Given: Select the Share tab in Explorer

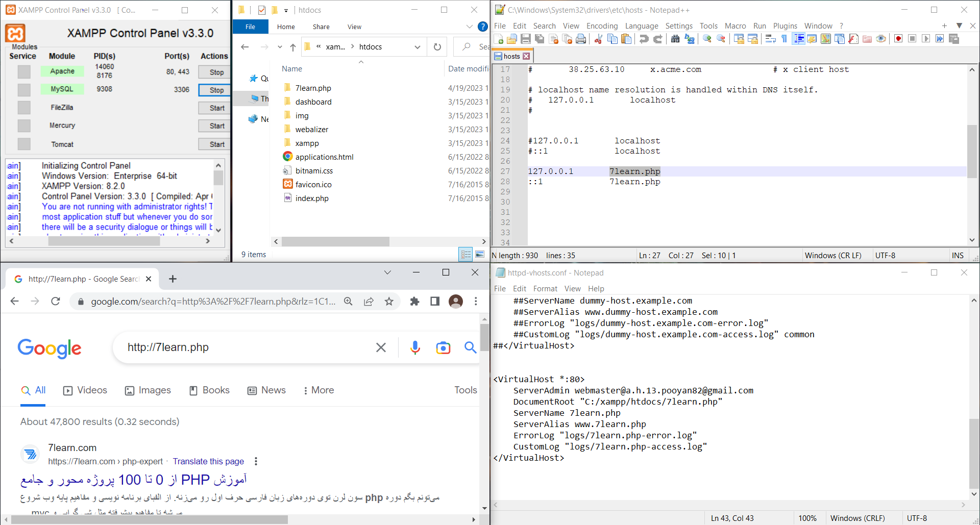Looking at the screenshot, I should tap(321, 27).
